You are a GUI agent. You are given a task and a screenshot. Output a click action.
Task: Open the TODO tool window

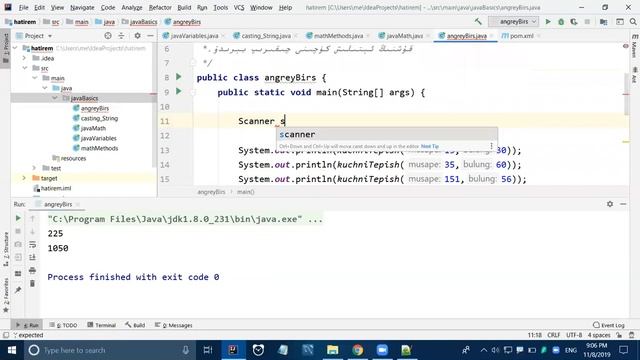[63, 325]
